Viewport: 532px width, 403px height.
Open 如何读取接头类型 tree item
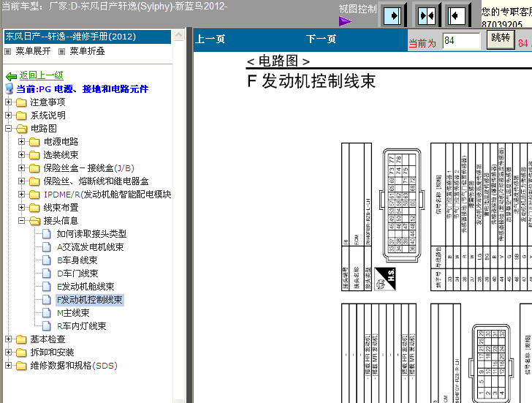point(91,233)
